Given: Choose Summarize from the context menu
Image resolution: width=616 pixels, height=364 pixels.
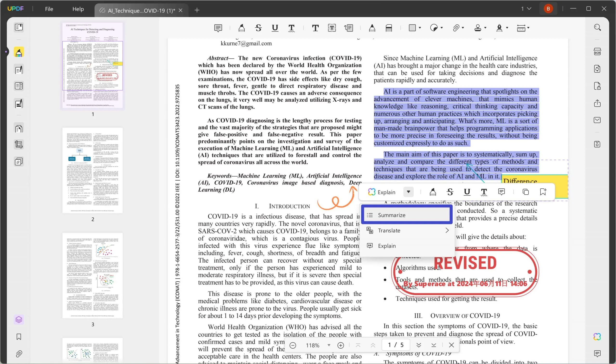Looking at the screenshot, I should pos(391,215).
